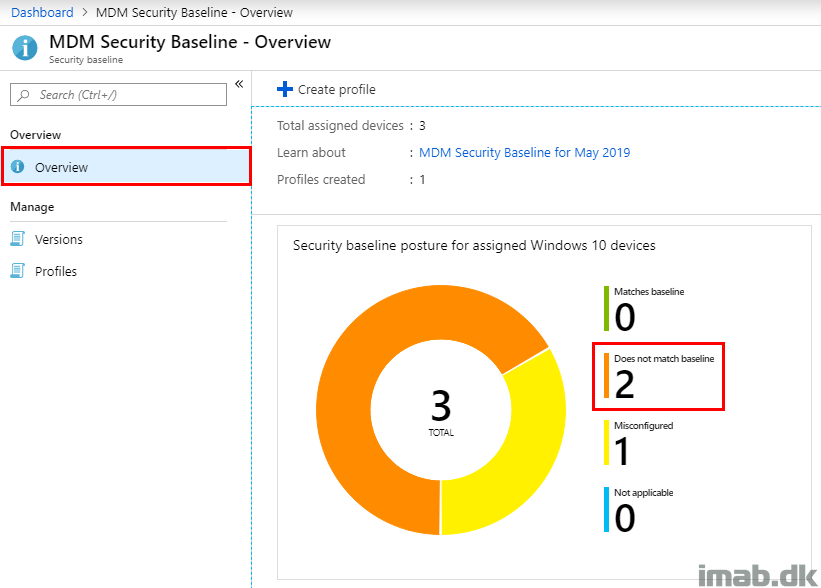This screenshot has height=588, width=821.
Task: Select the Matches baseline green legend
Action: click(645, 309)
